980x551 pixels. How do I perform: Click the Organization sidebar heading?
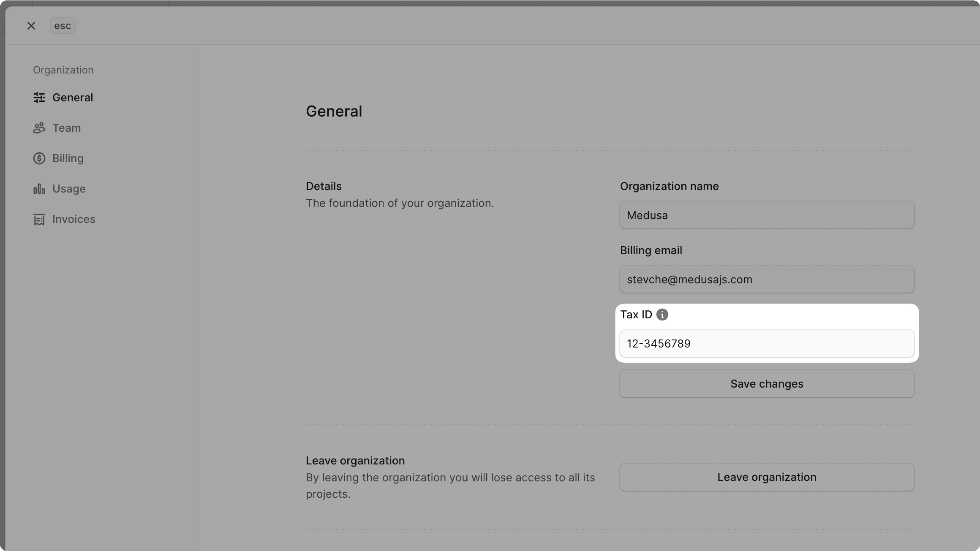pos(63,70)
